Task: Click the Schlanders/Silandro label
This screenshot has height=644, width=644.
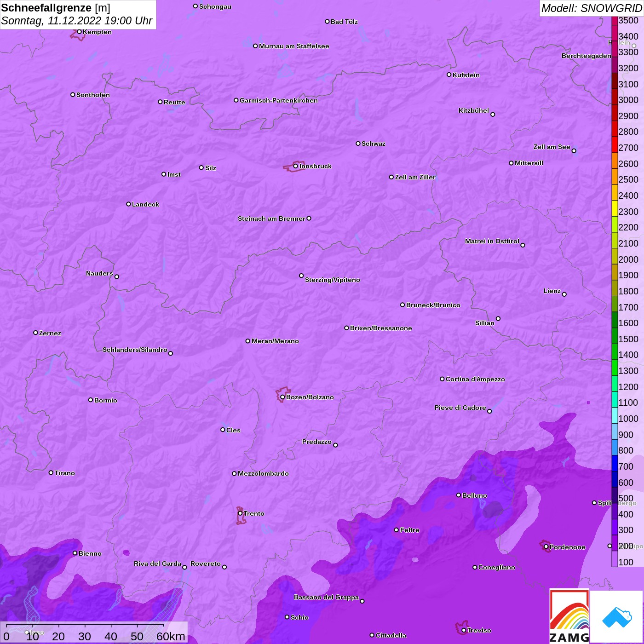Action: coord(135,350)
